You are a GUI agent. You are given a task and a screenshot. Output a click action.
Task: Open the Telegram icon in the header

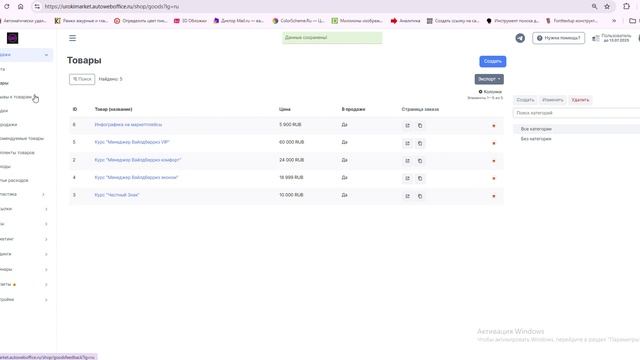click(520, 38)
